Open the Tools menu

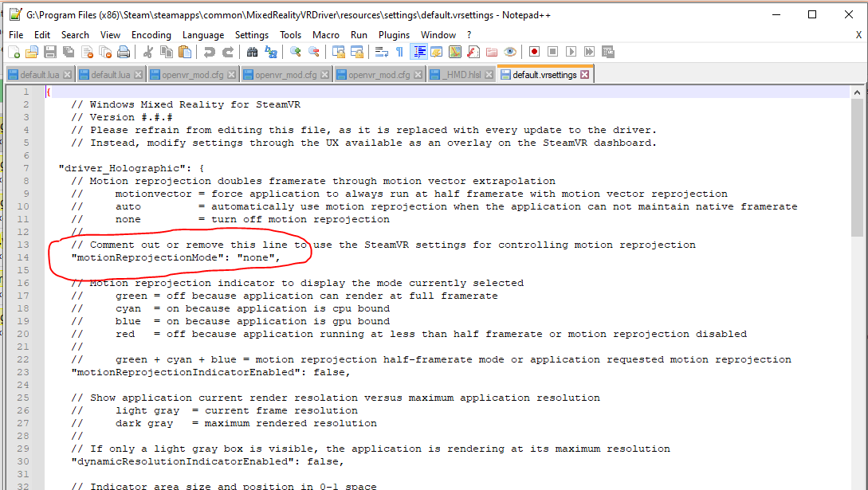pos(291,35)
